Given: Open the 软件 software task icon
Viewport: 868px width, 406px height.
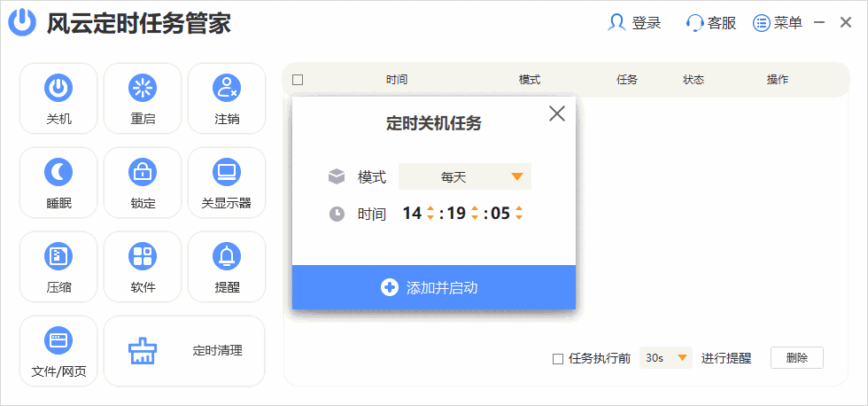Looking at the screenshot, I should coord(142,256).
